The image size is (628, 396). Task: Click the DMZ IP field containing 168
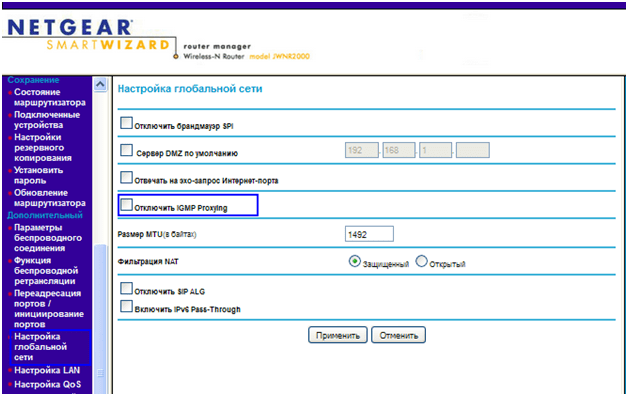click(x=399, y=150)
